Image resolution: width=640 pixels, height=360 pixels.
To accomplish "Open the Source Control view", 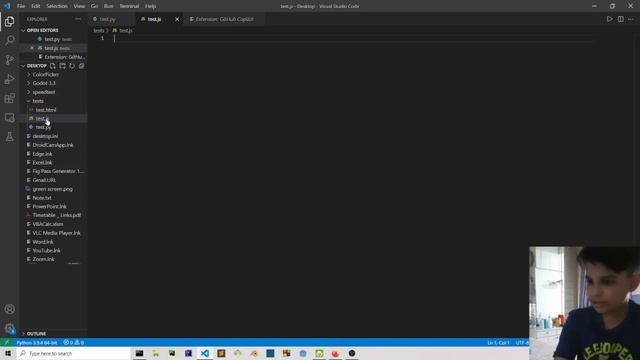I will click(9, 60).
